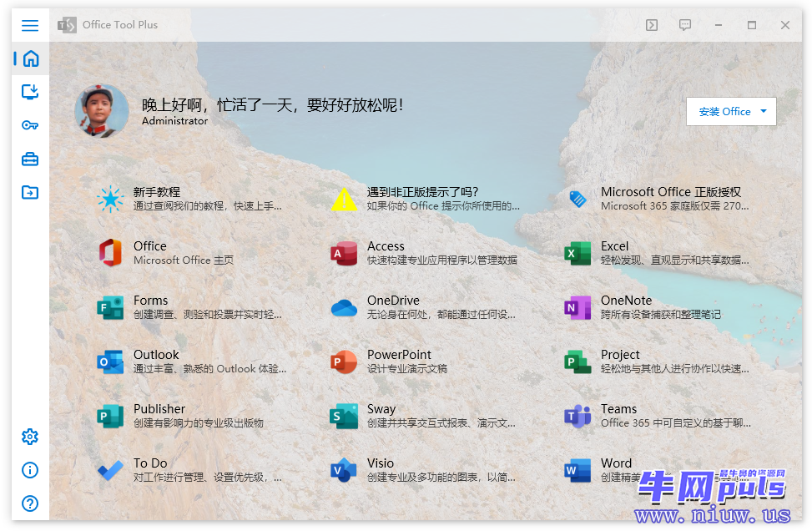812x531 pixels.
Task: Open the Deploy (install download) sidebar page
Action: tap(30, 92)
